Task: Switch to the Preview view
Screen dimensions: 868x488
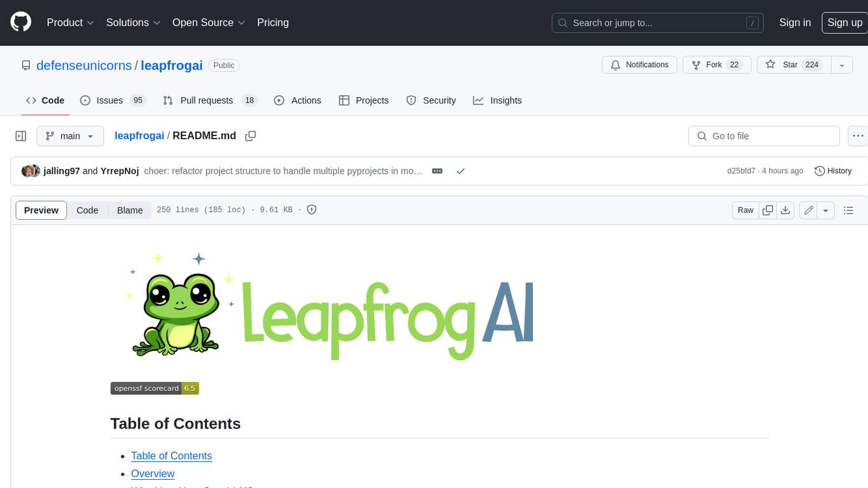Action: [x=41, y=210]
